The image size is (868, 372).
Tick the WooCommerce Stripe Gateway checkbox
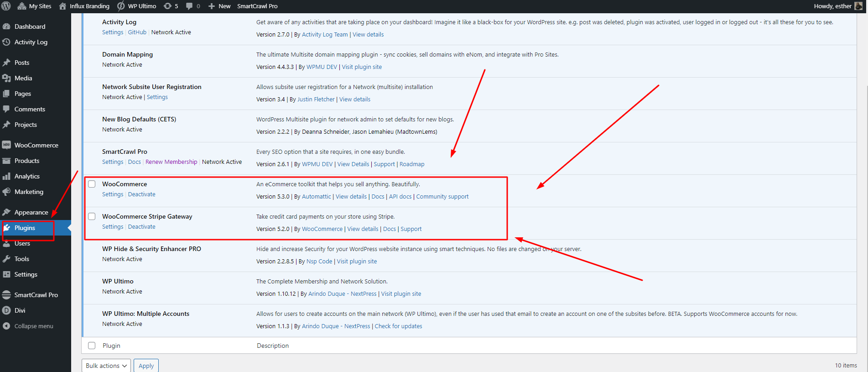click(x=92, y=216)
